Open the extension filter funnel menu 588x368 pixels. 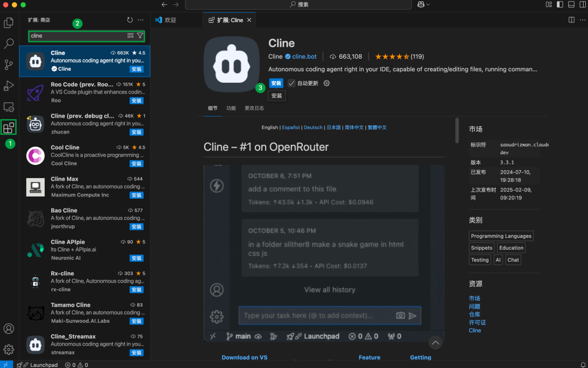[x=140, y=35]
